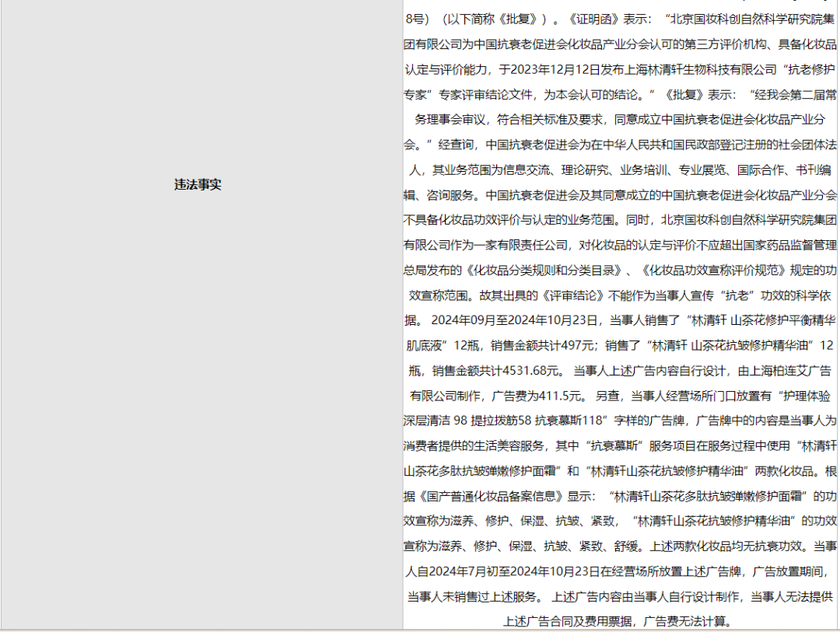Select the 《评审结论》 text reference
The height and width of the screenshot is (632, 840).
pyautogui.click(x=573, y=294)
